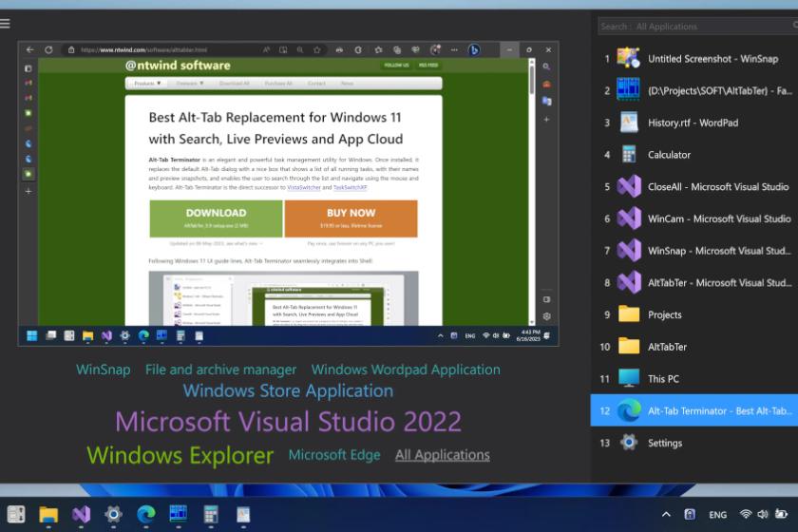798x532 pixels.
Task: Click the RSS FEED button on page
Action: [x=428, y=66]
